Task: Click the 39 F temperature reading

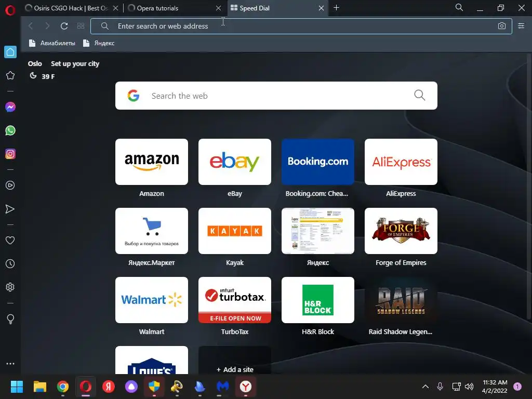Action: 48,77
